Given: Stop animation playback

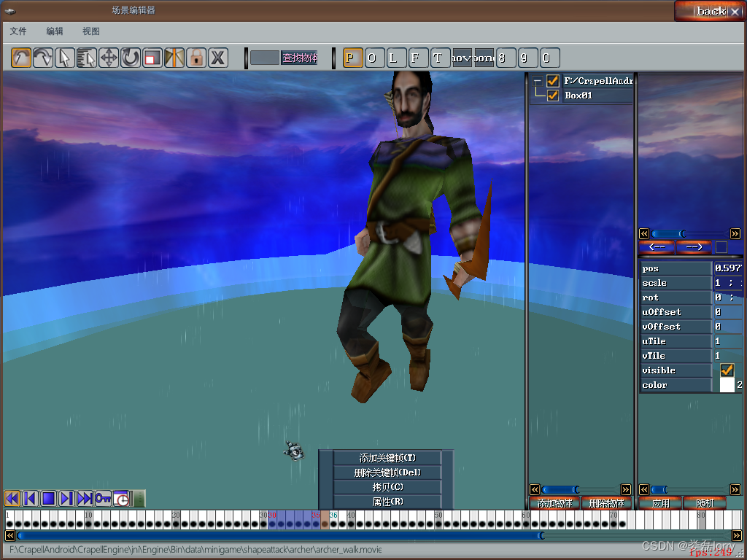Looking at the screenshot, I should click(48, 499).
